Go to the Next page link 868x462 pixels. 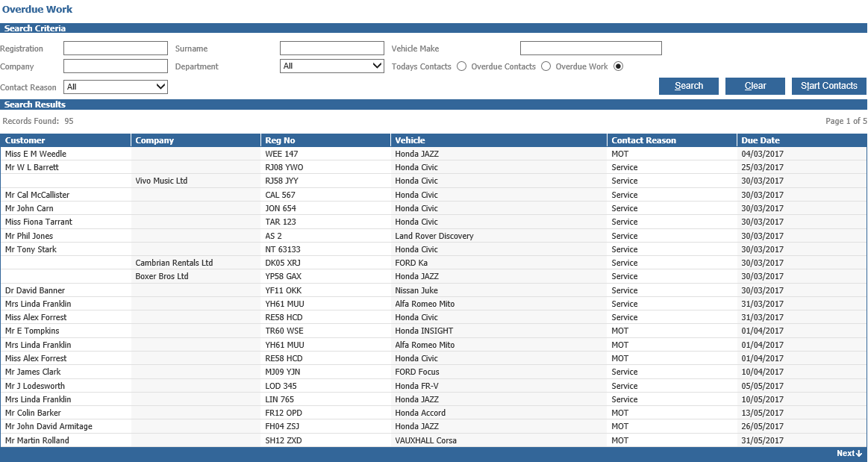tap(849, 453)
